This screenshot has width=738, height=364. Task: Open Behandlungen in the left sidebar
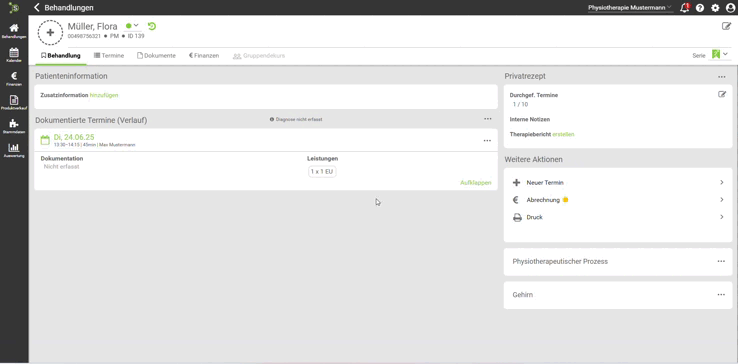tap(14, 31)
